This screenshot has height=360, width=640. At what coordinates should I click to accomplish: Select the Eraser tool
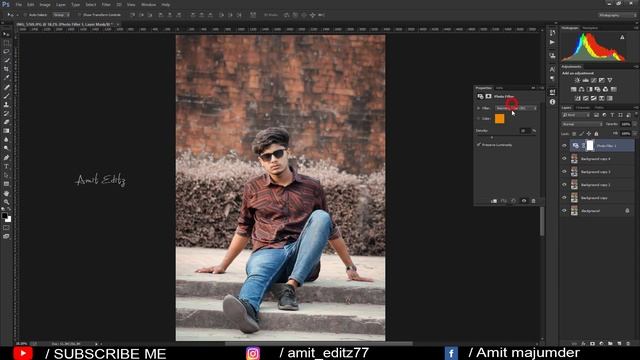pyautogui.click(x=6, y=122)
